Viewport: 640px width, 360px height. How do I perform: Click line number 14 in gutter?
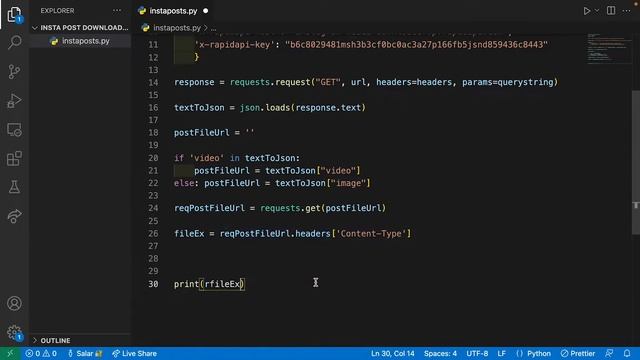coord(153,82)
